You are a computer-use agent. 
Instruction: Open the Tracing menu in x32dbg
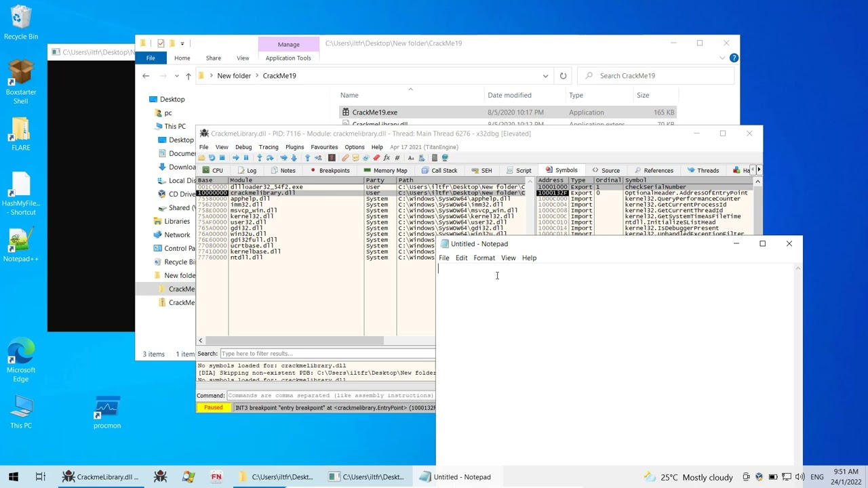pos(269,147)
